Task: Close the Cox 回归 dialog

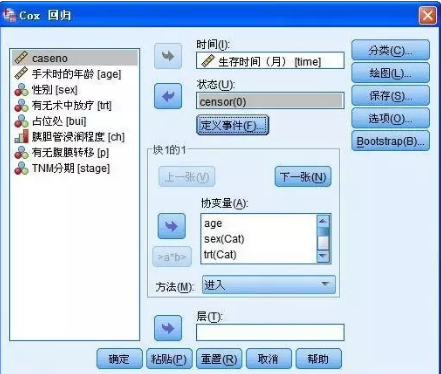Action: (x=428, y=15)
